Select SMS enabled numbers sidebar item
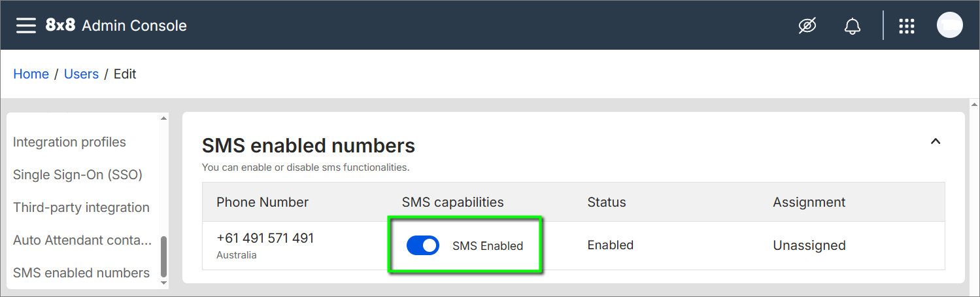 [x=81, y=273]
